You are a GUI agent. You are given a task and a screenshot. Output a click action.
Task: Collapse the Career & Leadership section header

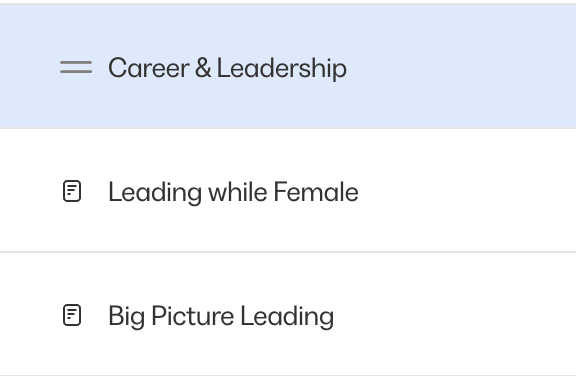[288, 66]
